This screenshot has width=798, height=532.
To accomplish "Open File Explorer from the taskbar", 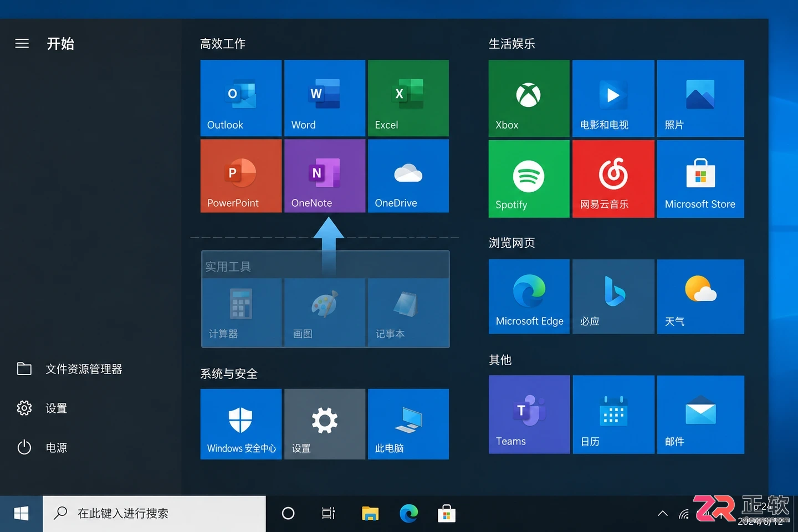I will [x=370, y=514].
